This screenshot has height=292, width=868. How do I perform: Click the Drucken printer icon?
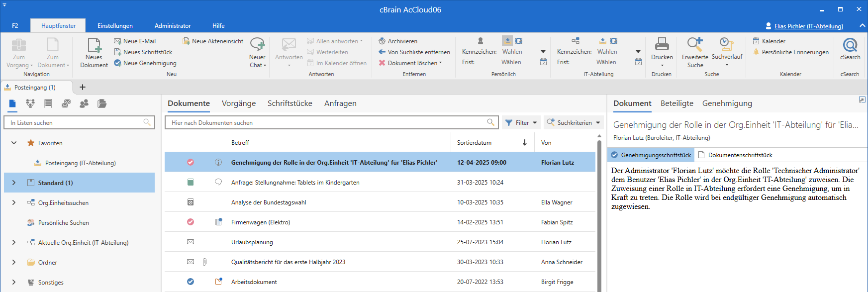(x=662, y=45)
